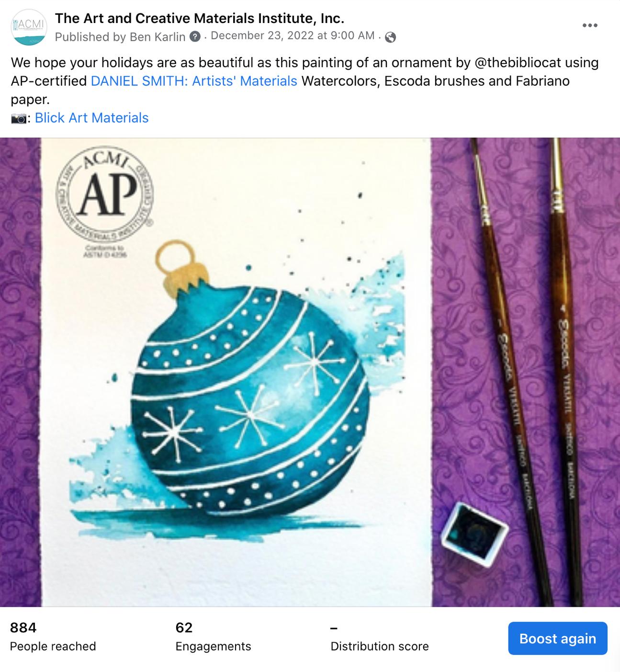Click the ACMI page profile picture
The height and width of the screenshot is (672, 620).
(29, 27)
